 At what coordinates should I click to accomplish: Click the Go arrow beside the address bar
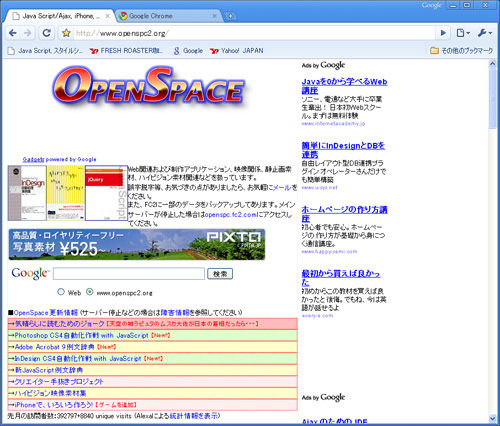[443, 33]
